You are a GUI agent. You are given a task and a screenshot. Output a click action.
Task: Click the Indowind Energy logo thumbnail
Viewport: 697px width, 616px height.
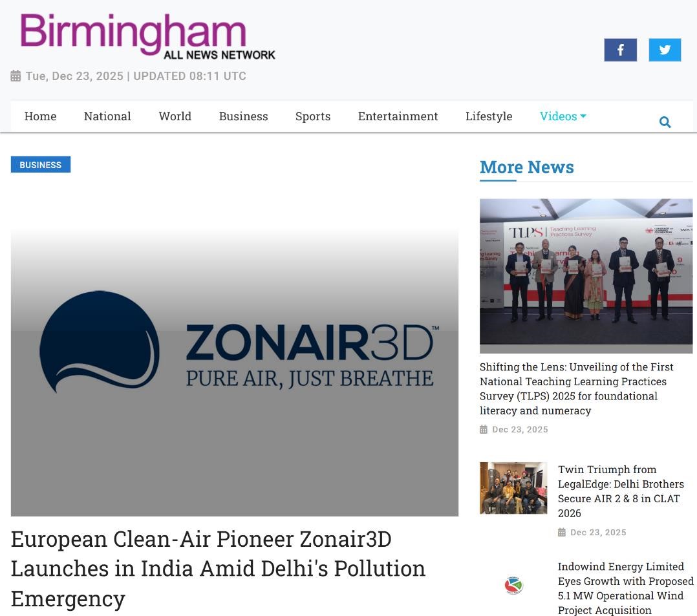click(513, 585)
